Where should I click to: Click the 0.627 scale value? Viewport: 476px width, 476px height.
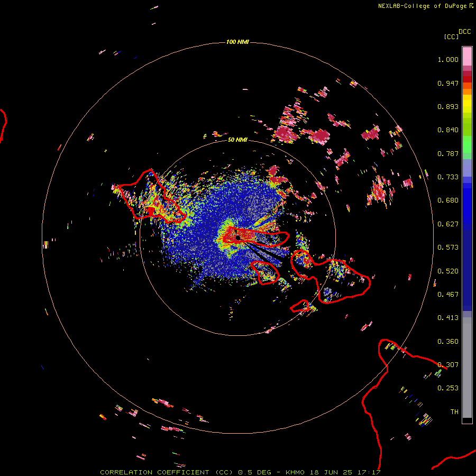tap(448, 224)
